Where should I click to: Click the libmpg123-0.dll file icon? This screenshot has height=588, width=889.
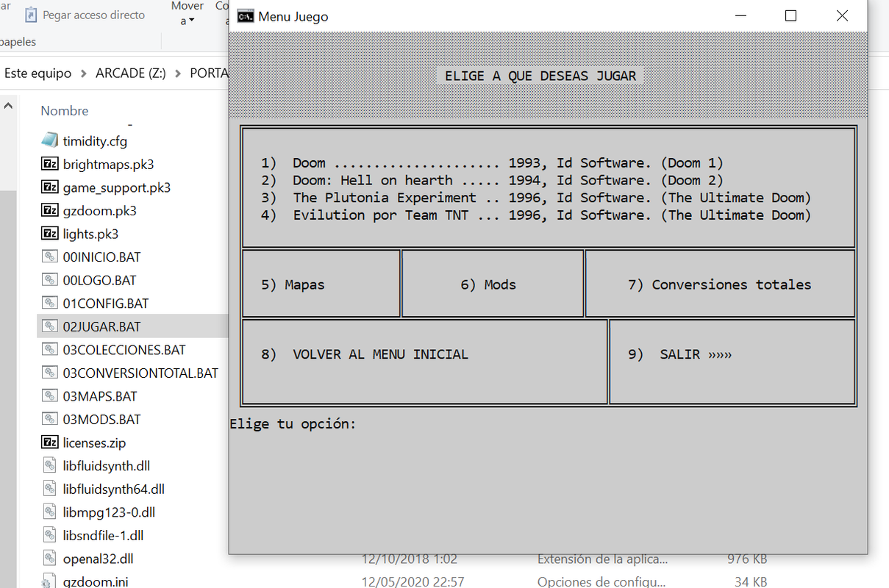[49, 512]
